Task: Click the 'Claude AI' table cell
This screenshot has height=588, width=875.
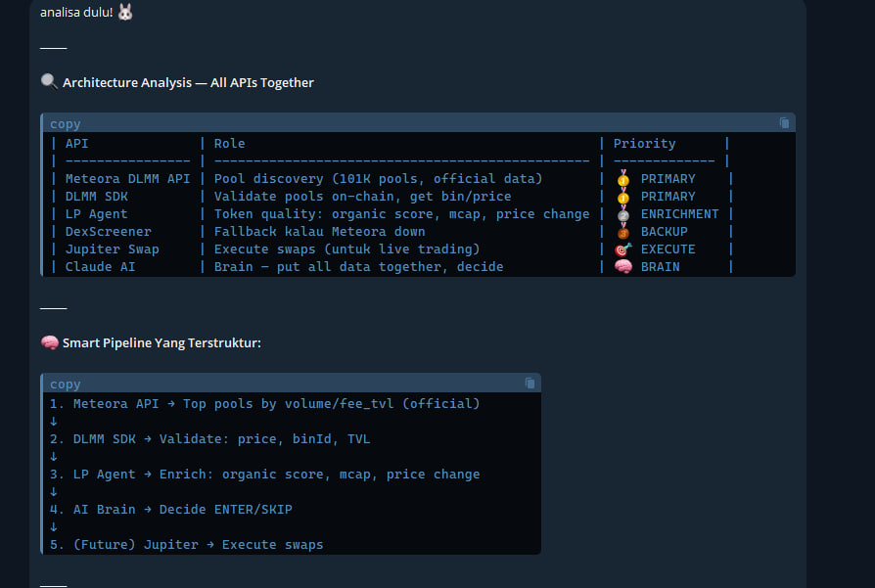Action: pos(101,267)
